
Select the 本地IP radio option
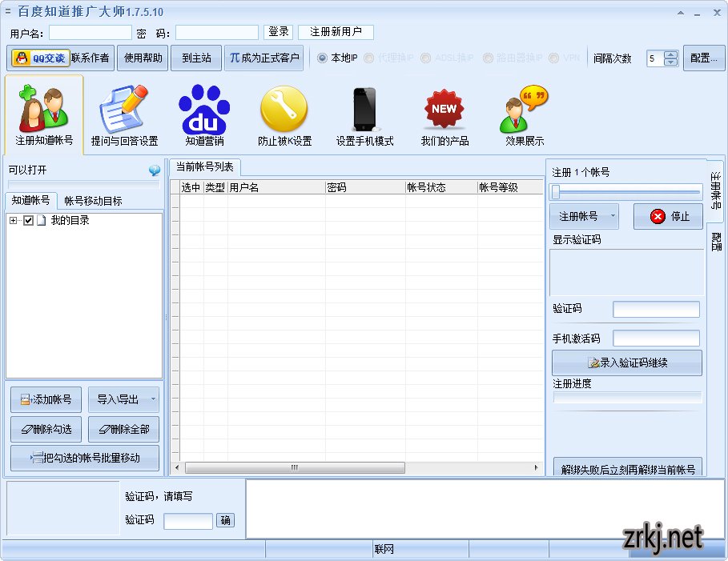(322, 58)
